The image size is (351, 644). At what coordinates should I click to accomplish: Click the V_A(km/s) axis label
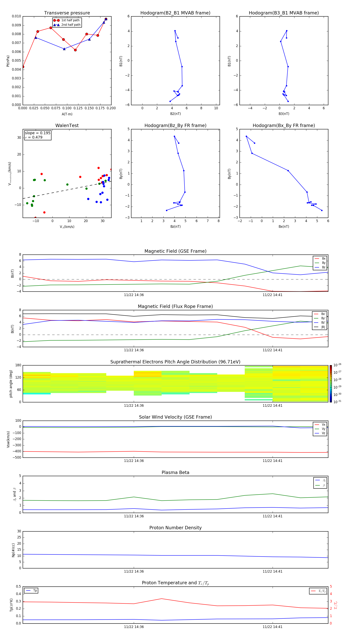(67, 227)
